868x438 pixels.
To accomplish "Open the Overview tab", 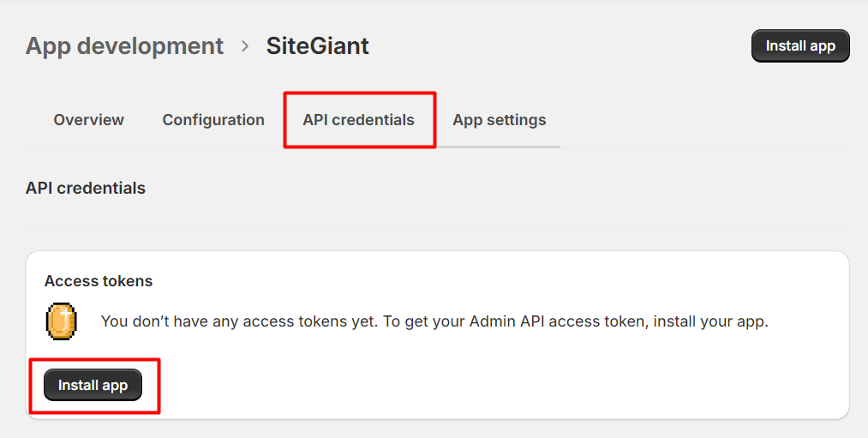I will coord(88,120).
